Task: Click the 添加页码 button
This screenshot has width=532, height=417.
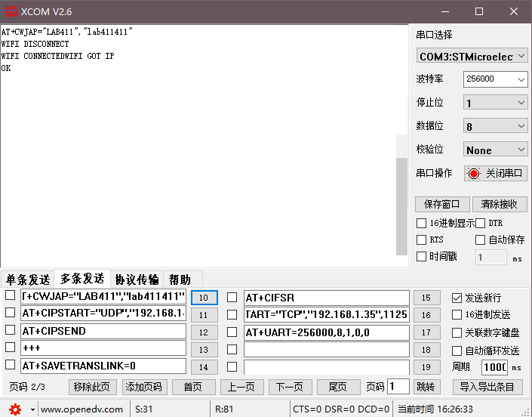Action: click(x=144, y=387)
